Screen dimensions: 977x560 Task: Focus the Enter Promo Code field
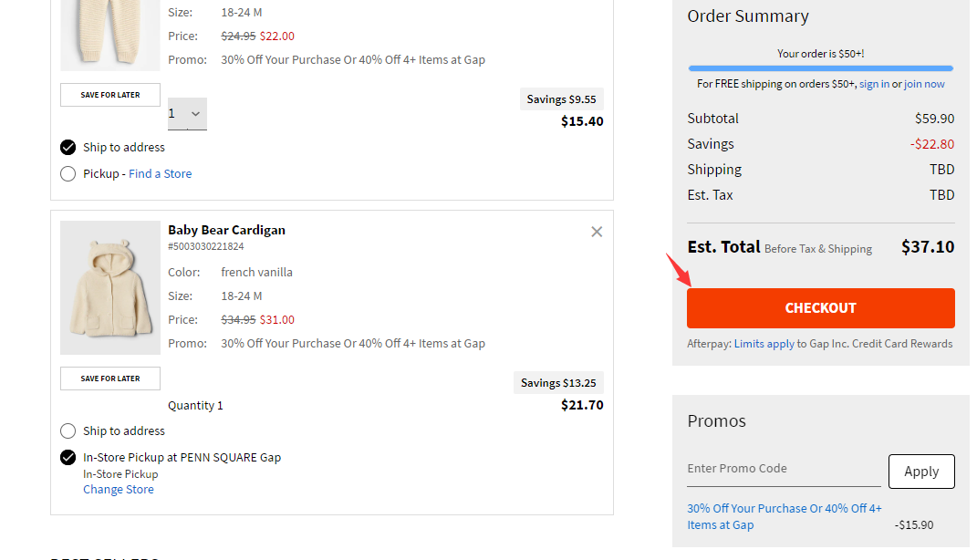(784, 469)
